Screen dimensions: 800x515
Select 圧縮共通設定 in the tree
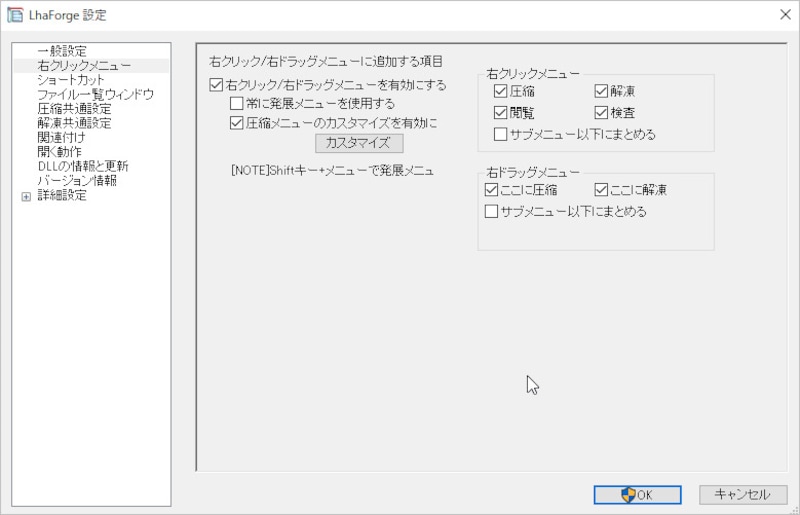[x=74, y=109]
